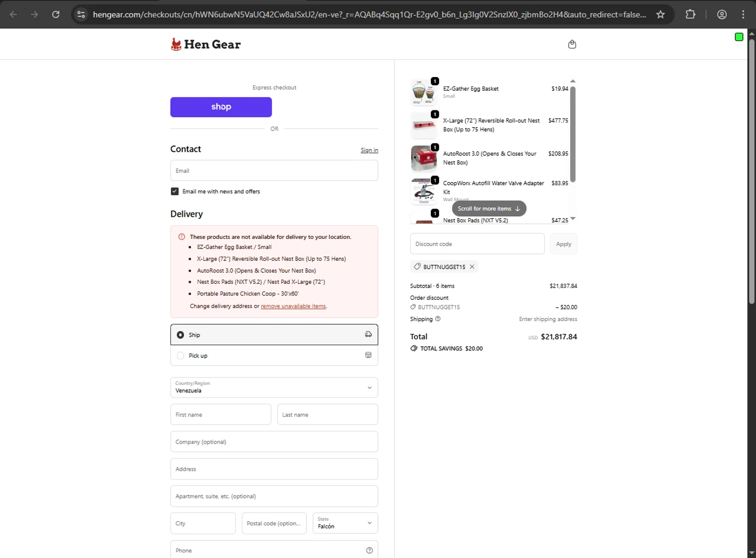Click Portable Pasture Chicken Coop - 30'x60' text
Screen dimensions: 756x558
[x=247, y=294]
